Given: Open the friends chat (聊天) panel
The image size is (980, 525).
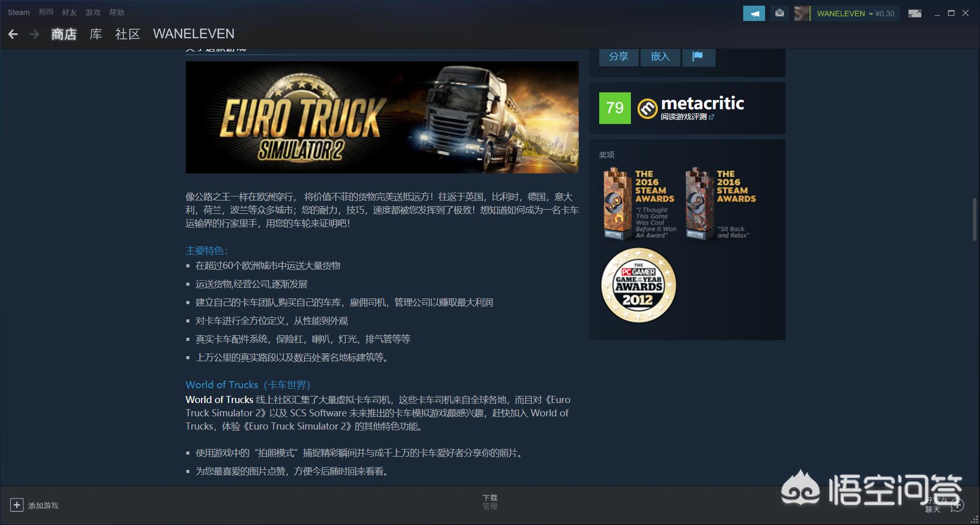Looking at the screenshot, I should click(x=944, y=505).
